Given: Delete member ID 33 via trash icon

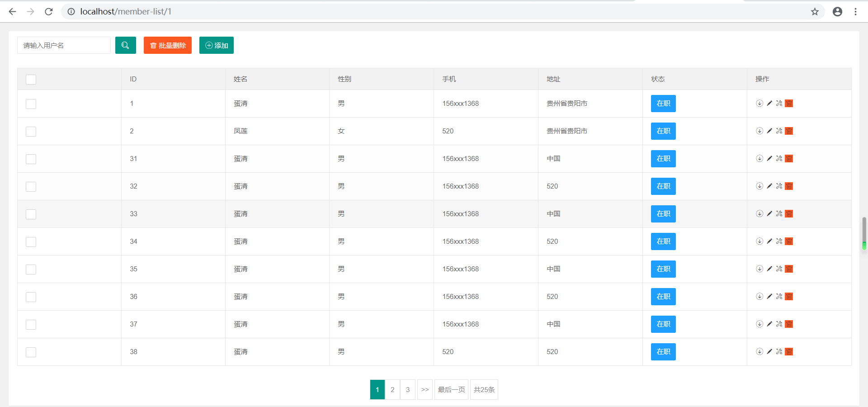Looking at the screenshot, I should (x=789, y=213).
